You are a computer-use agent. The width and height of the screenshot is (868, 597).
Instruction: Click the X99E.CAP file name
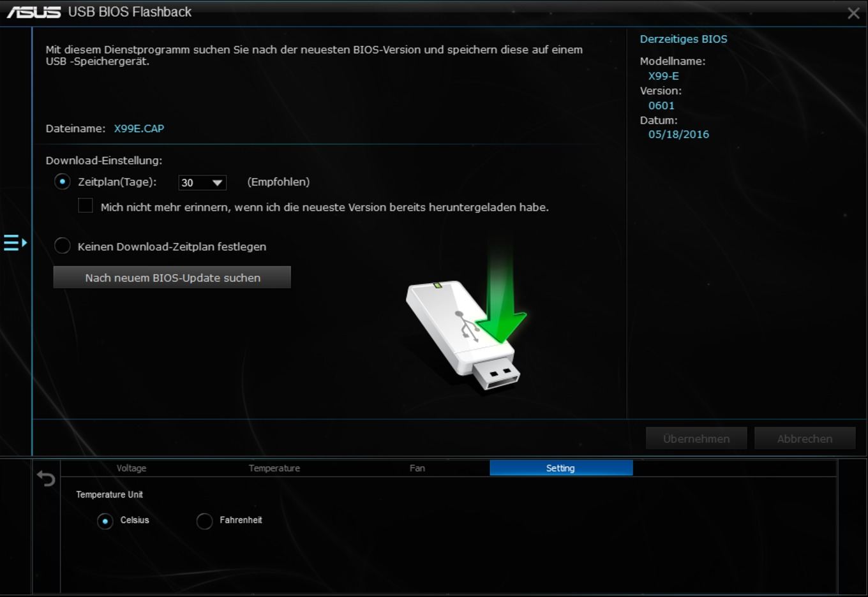point(139,128)
